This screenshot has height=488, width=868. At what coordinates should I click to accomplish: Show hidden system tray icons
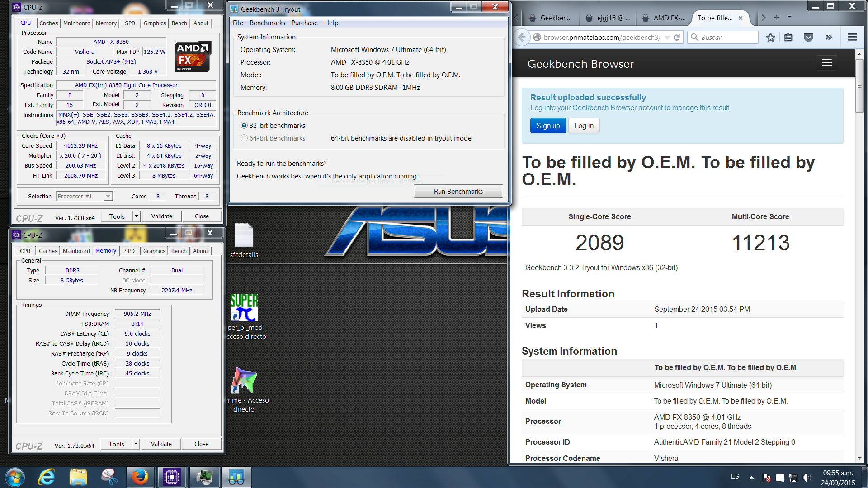coord(751,477)
